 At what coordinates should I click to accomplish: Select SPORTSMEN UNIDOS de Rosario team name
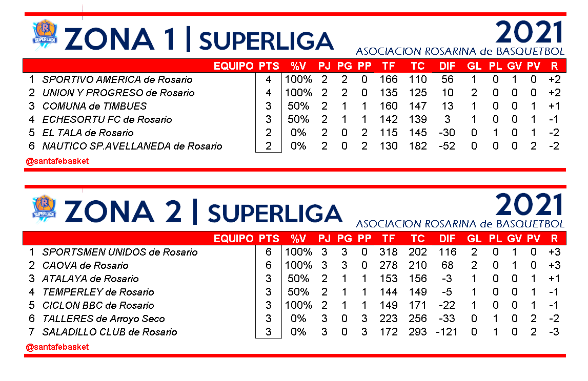[x=119, y=252]
